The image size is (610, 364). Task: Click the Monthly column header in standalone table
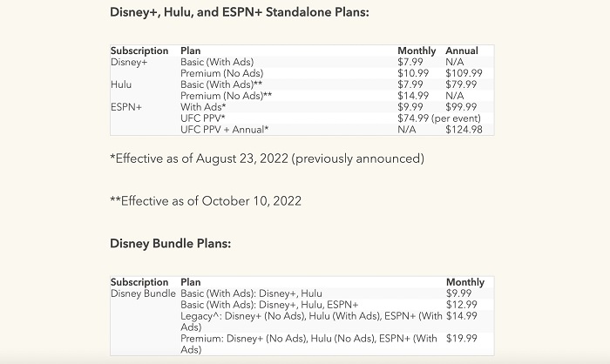[417, 51]
